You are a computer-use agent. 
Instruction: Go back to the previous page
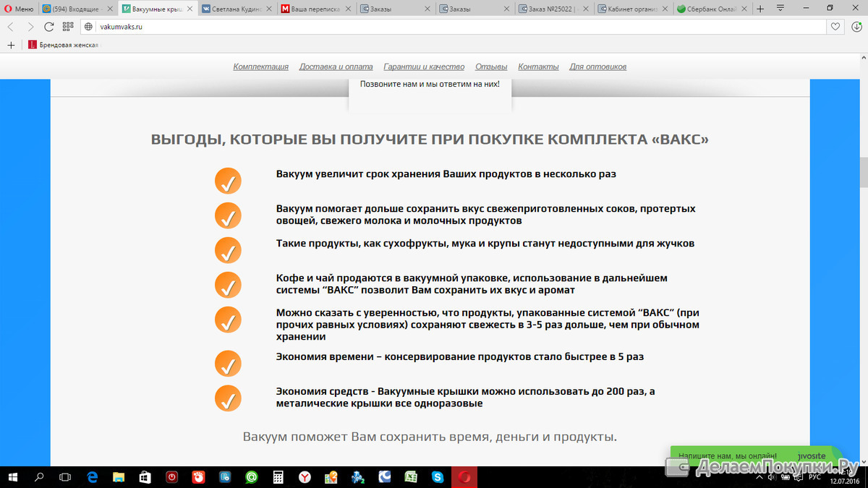coord(11,27)
